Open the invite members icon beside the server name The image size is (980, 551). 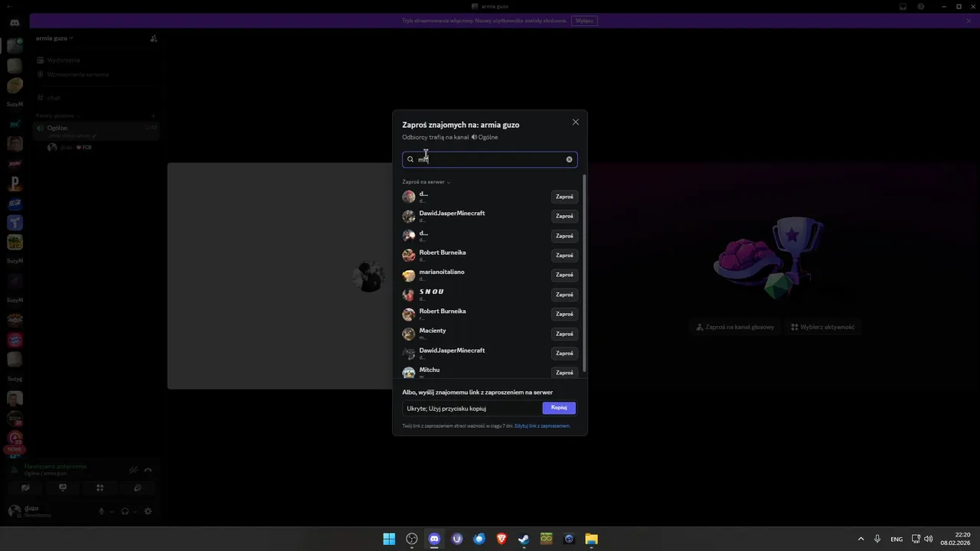click(x=153, y=38)
